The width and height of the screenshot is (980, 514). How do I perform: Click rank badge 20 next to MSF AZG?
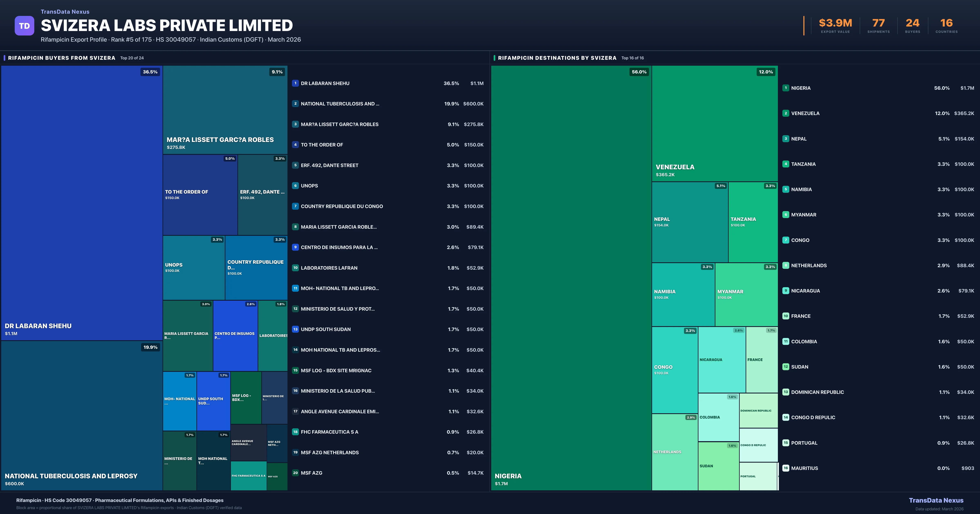pyautogui.click(x=295, y=473)
